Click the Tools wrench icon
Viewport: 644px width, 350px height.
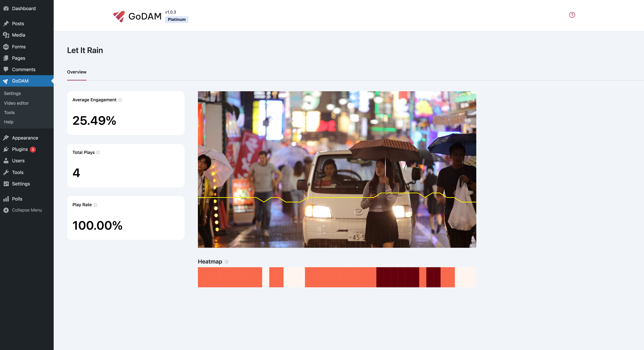6,172
